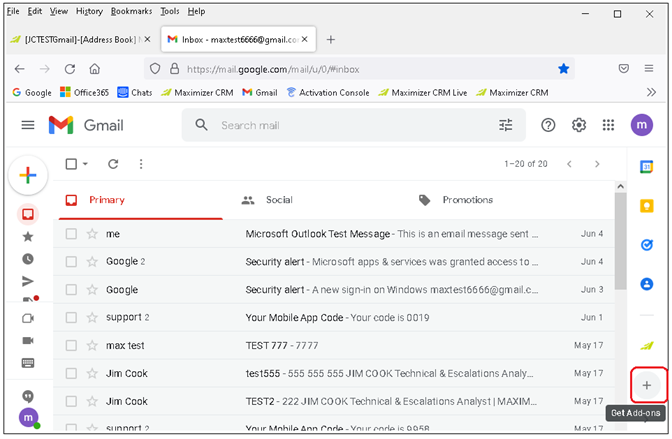Open Google apps grid launcher
Viewport: 672px width, 439px height.
[608, 125]
